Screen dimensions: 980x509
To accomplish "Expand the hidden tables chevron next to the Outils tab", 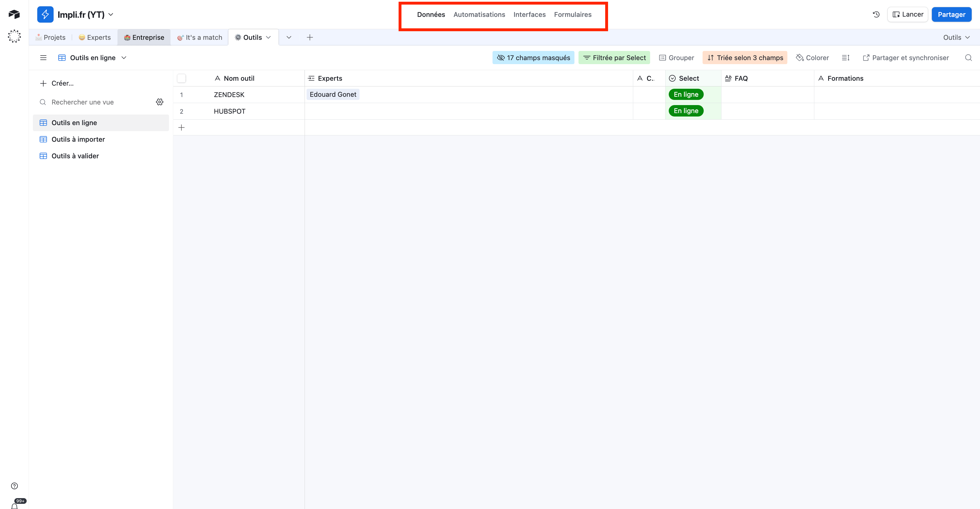I will click(289, 37).
